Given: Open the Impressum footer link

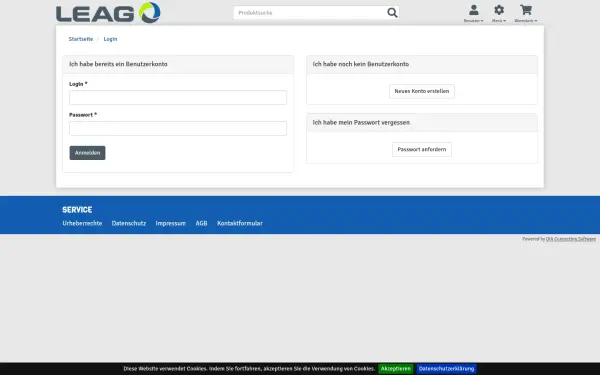Looking at the screenshot, I should click(171, 223).
